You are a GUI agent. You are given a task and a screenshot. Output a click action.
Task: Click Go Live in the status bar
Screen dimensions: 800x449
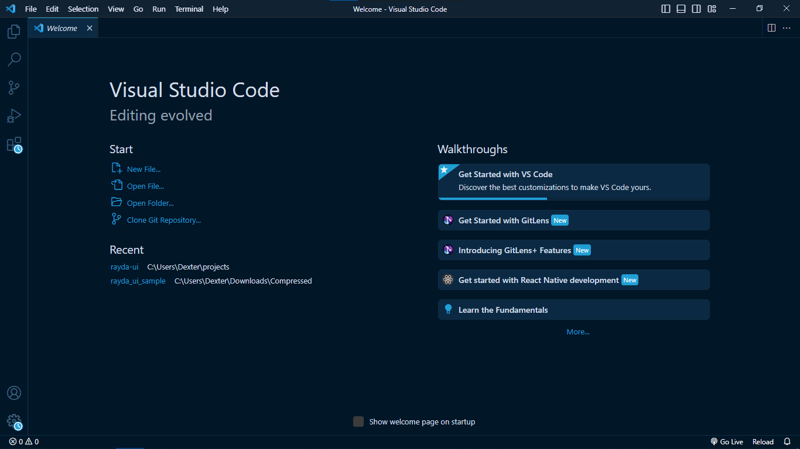tap(727, 441)
